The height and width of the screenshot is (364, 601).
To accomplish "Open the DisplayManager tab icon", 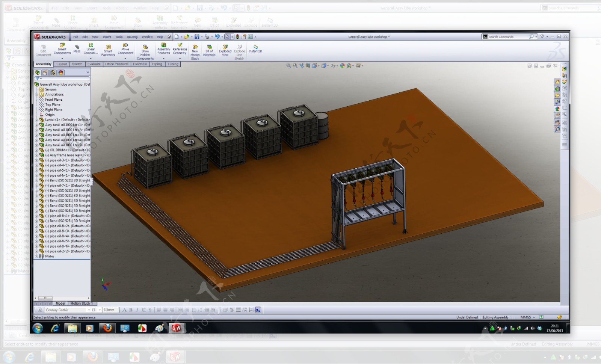I will (x=61, y=72).
